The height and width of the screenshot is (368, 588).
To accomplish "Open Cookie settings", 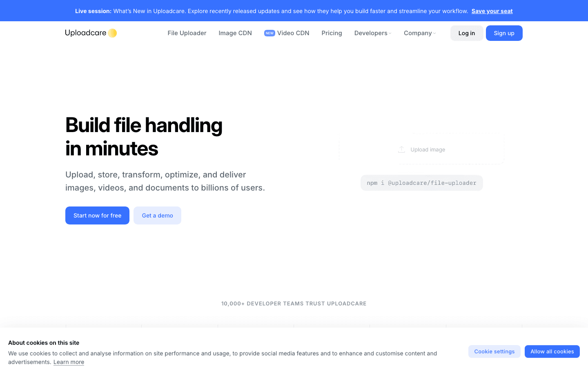I will click(x=494, y=352).
